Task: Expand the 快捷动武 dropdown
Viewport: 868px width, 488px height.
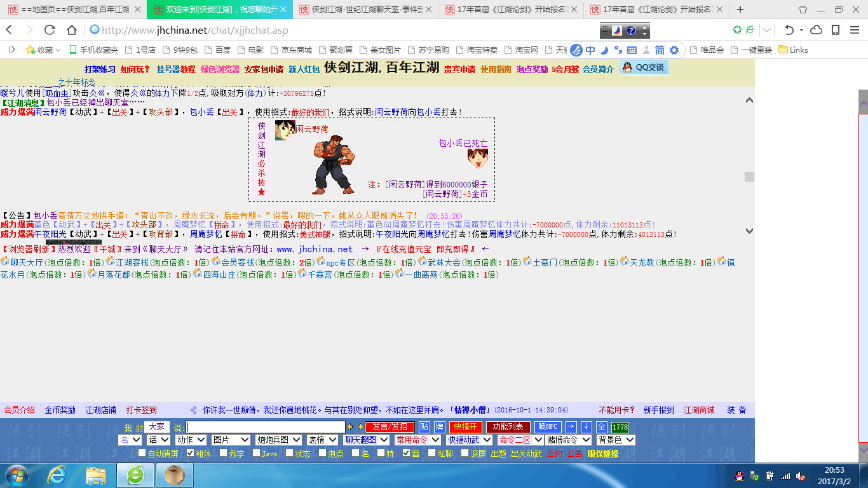Action: 469,440
